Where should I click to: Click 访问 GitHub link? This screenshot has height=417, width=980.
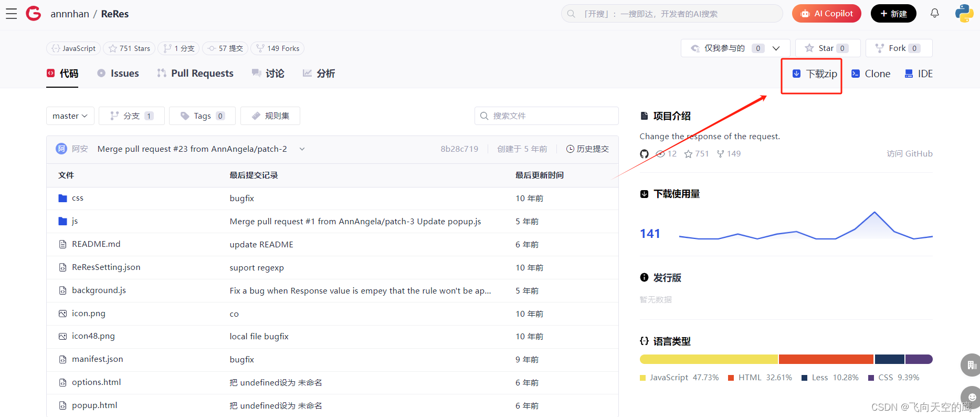pos(910,154)
